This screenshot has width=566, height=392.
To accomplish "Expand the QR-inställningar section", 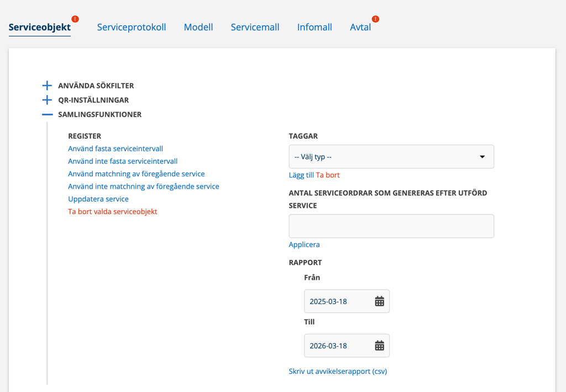I will point(48,100).
